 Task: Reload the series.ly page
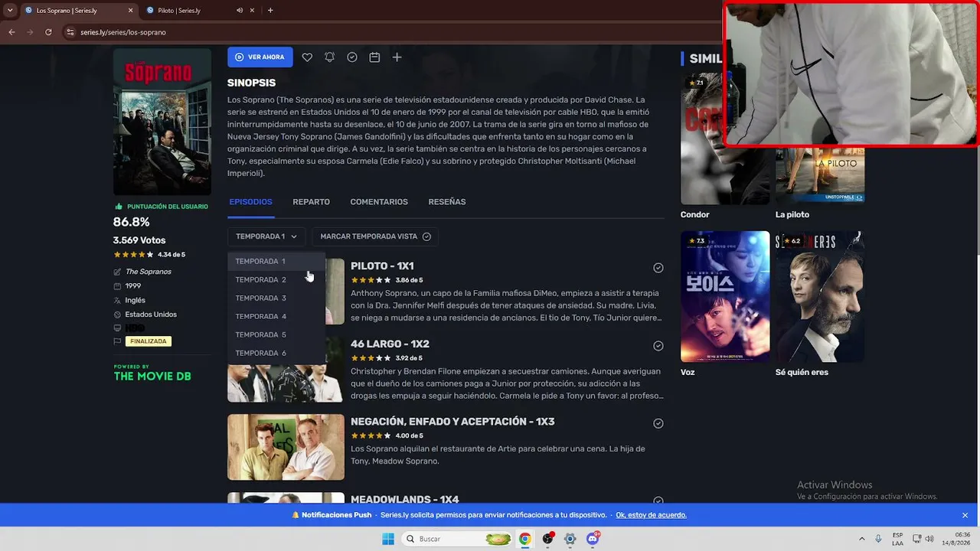click(48, 32)
